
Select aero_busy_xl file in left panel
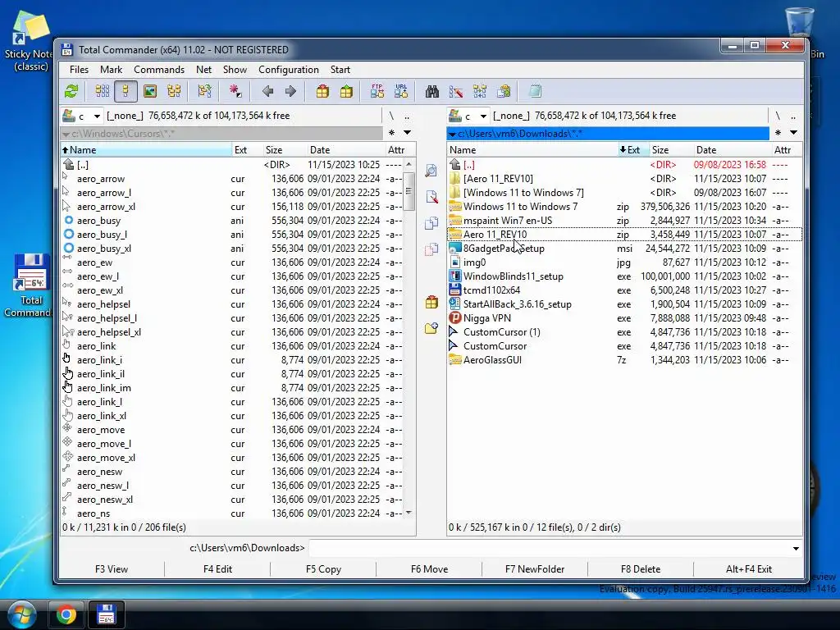click(232, 249)
